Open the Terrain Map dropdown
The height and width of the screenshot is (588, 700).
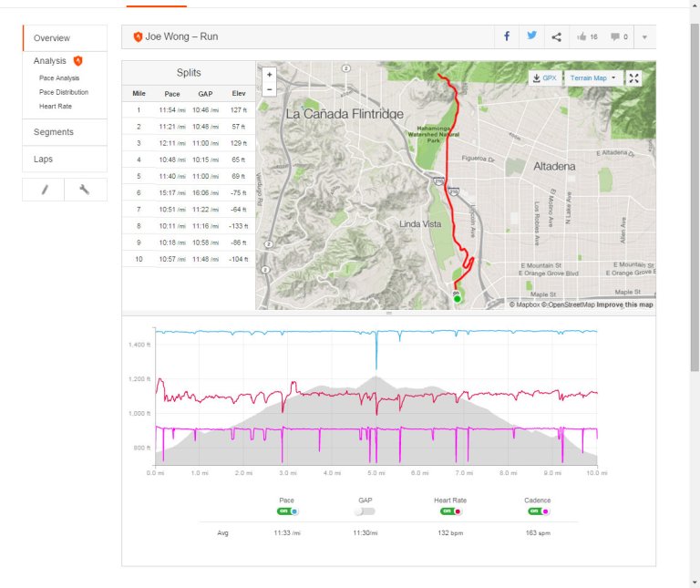pyautogui.click(x=592, y=78)
